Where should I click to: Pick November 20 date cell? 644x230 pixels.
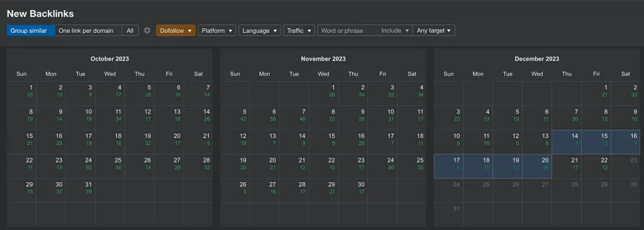coord(265,166)
